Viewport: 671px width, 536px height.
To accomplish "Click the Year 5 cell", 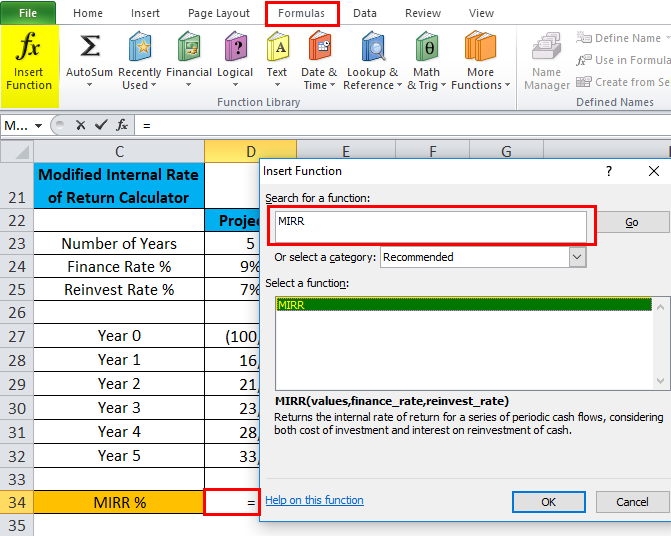I will click(x=119, y=456).
